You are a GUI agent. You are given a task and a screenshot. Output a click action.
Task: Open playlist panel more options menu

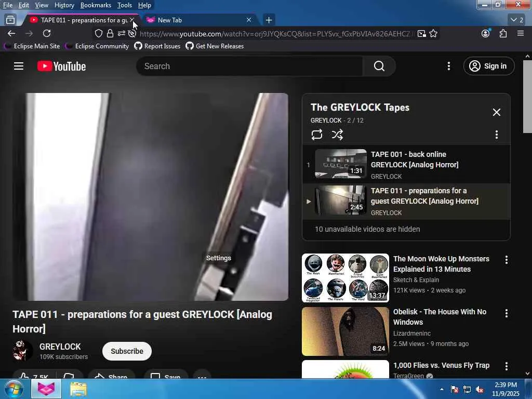[496, 135]
